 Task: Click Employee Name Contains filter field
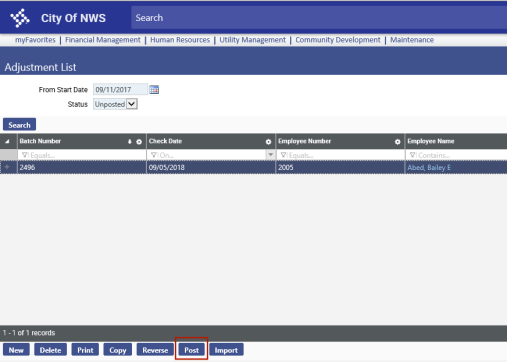click(x=456, y=155)
